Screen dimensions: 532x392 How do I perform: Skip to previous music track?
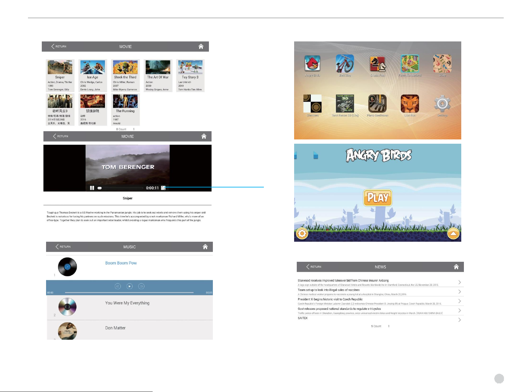click(118, 286)
